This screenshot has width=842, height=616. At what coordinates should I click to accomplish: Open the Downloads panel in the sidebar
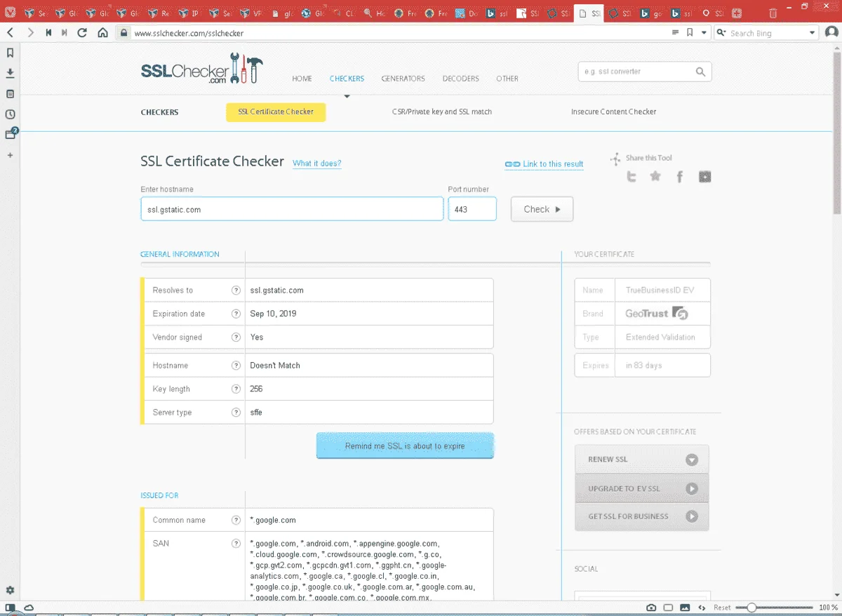[x=10, y=73]
